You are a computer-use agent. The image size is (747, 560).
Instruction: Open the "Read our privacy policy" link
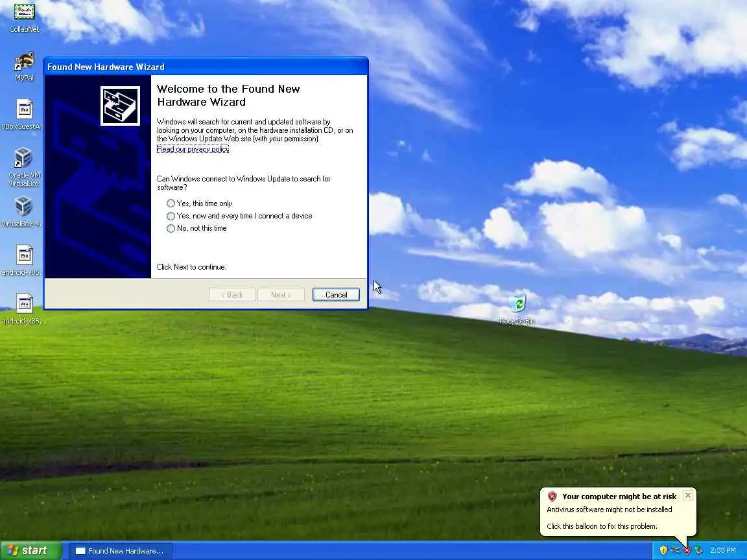click(193, 149)
